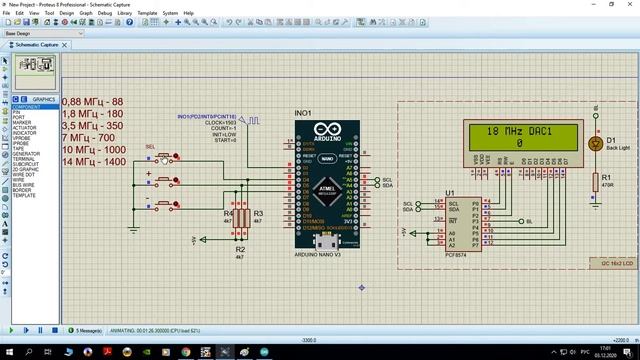This screenshot has width=640, height=360.
Task: Close the Schematic Capture tab
Action: (x=64, y=45)
